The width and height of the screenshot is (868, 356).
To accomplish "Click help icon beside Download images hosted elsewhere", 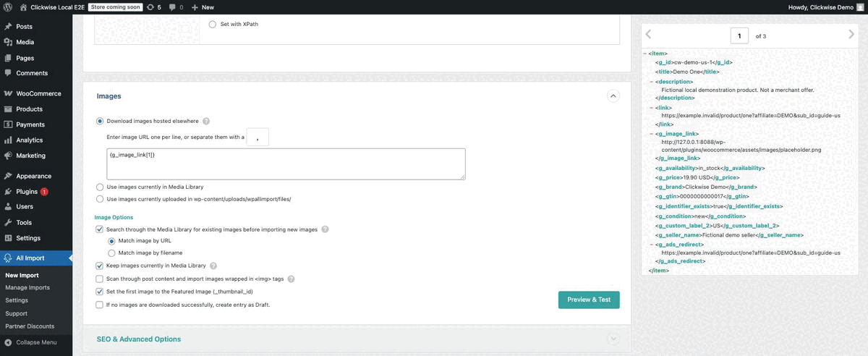I will [x=206, y=121].
